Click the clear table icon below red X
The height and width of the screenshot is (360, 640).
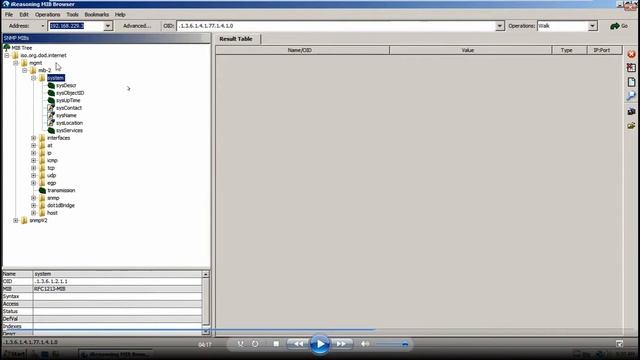631,68
